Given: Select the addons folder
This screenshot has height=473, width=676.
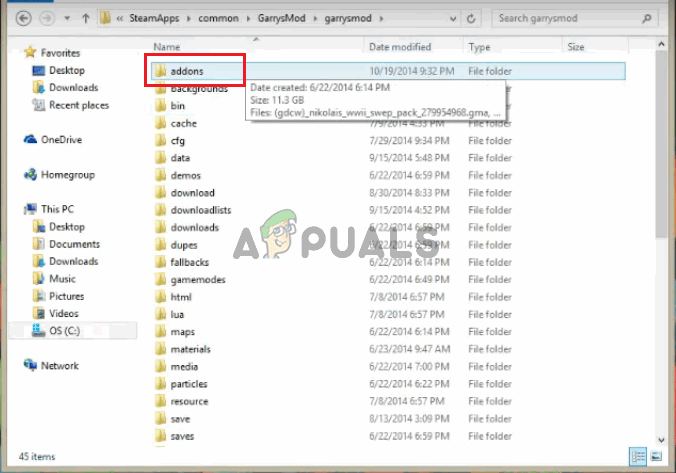Looking at the screenshot, I should 388,71.
